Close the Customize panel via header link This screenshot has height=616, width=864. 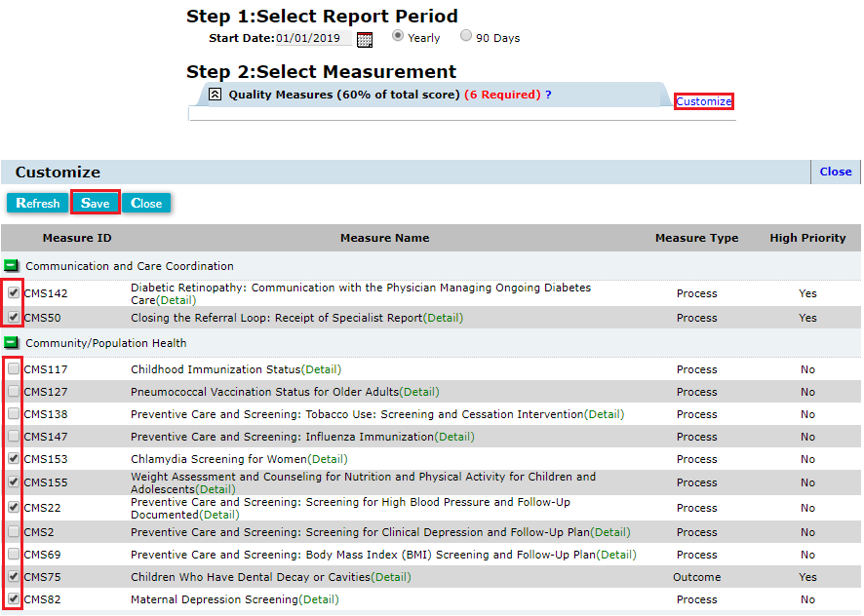(x=835, y=172)
